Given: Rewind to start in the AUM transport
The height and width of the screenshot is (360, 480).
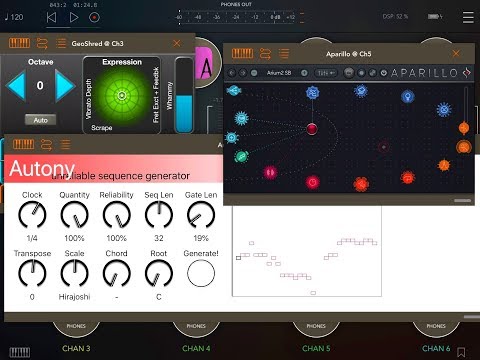Looking at the screenshot, I should pyautogui.click(x=51, y=17).
